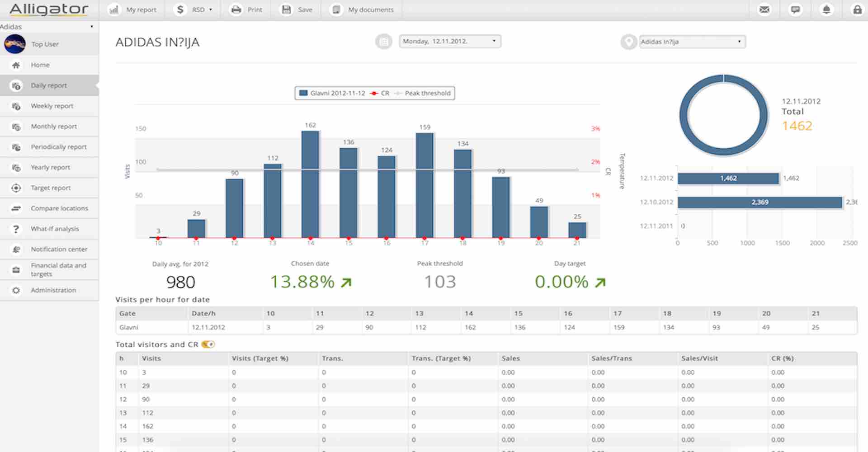868x452 pixels.
Task: Click the My documents label
Action: point(371,9)
